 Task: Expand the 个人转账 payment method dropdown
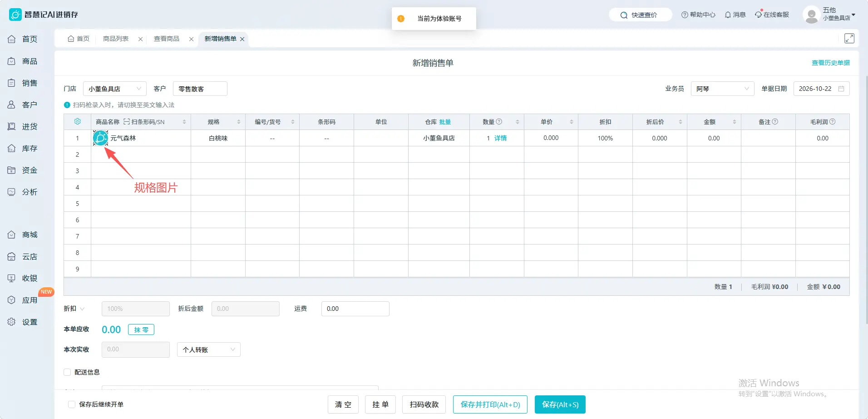point(209,349)
